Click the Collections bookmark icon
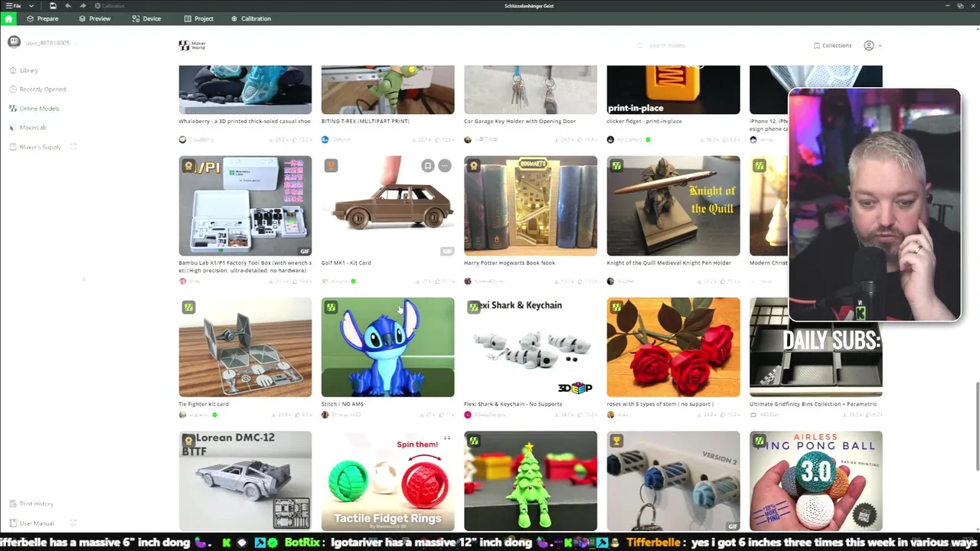 (x=816, y=46)
